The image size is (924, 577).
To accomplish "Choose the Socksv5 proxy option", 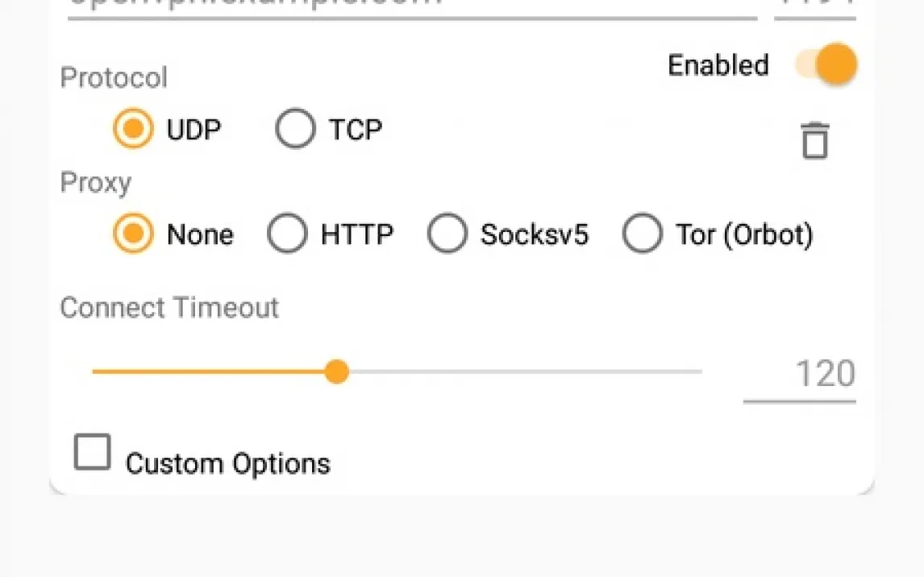I will click(447, 235).
